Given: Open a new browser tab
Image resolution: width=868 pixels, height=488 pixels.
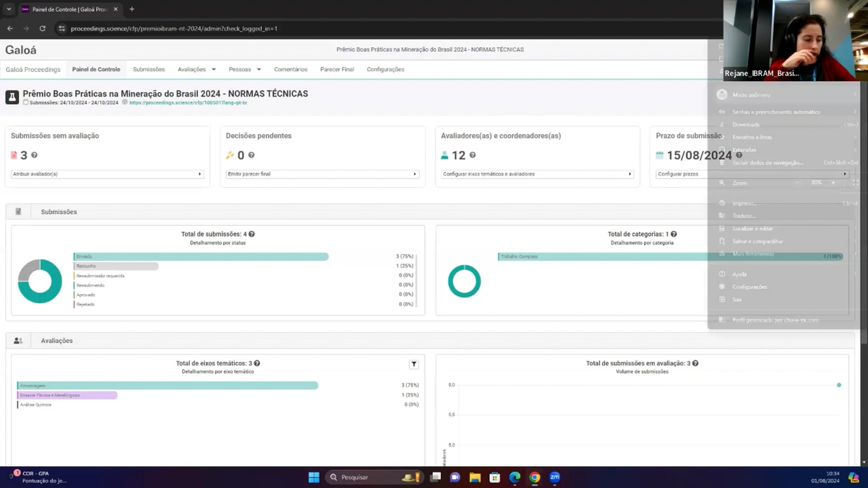Looking at the screenshot, I should pyautogui.click(x=132, y=9).
